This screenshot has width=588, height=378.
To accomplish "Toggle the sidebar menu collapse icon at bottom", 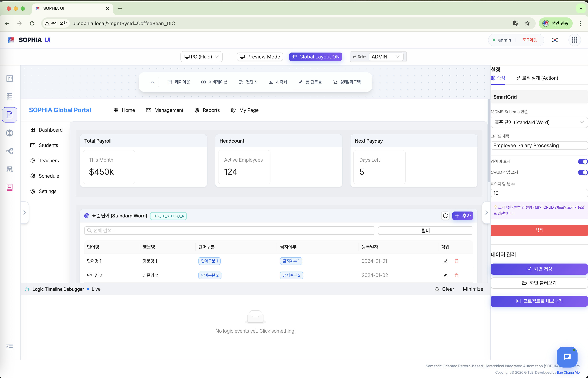I will (x=10, y=347).
